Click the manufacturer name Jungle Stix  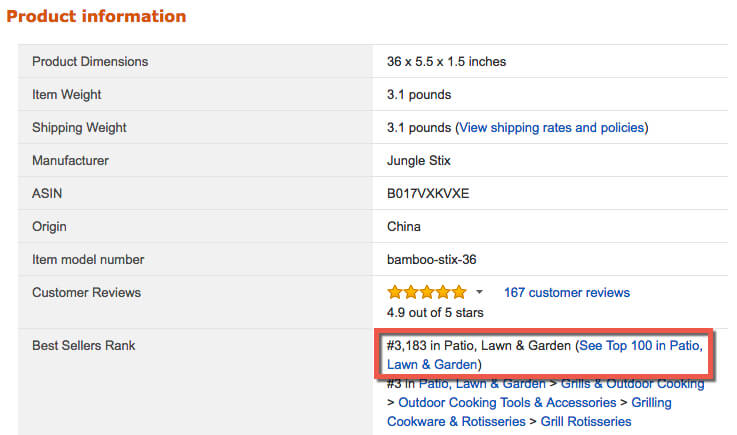pos(421,161)
